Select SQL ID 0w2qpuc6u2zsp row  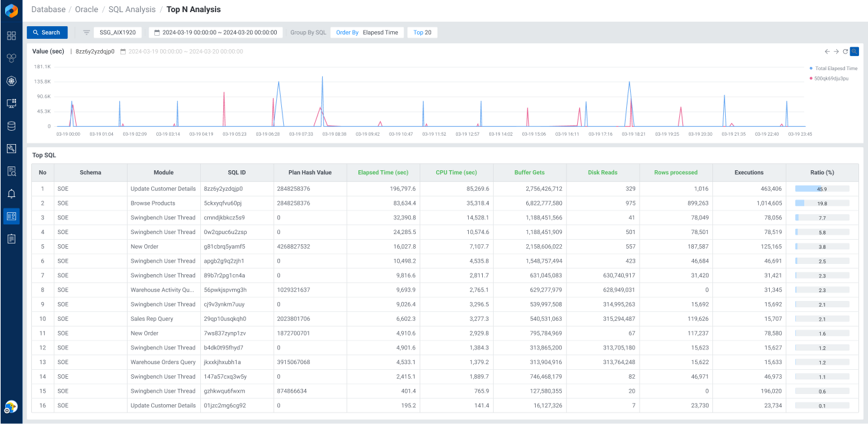tap(445, 232)
